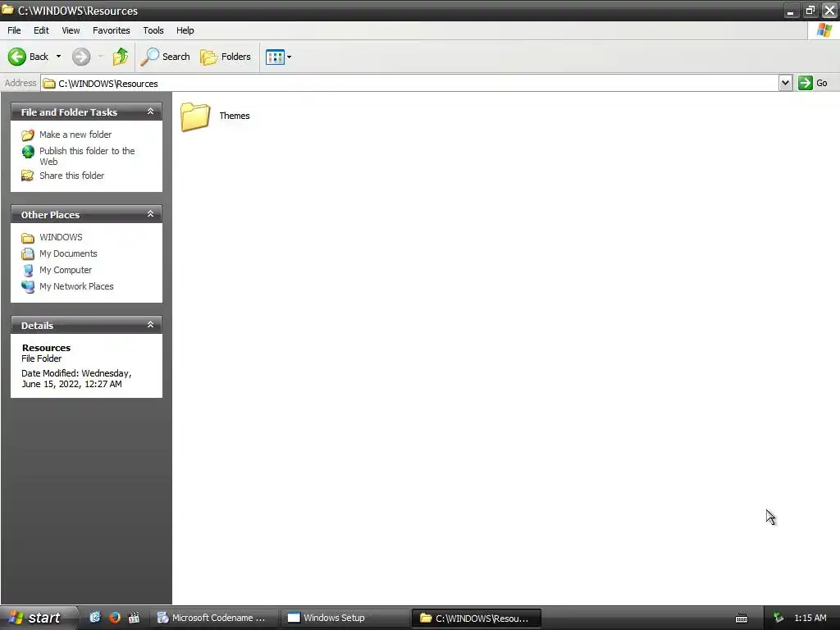
Task: Open the Help menu
Action: (185, 30)
